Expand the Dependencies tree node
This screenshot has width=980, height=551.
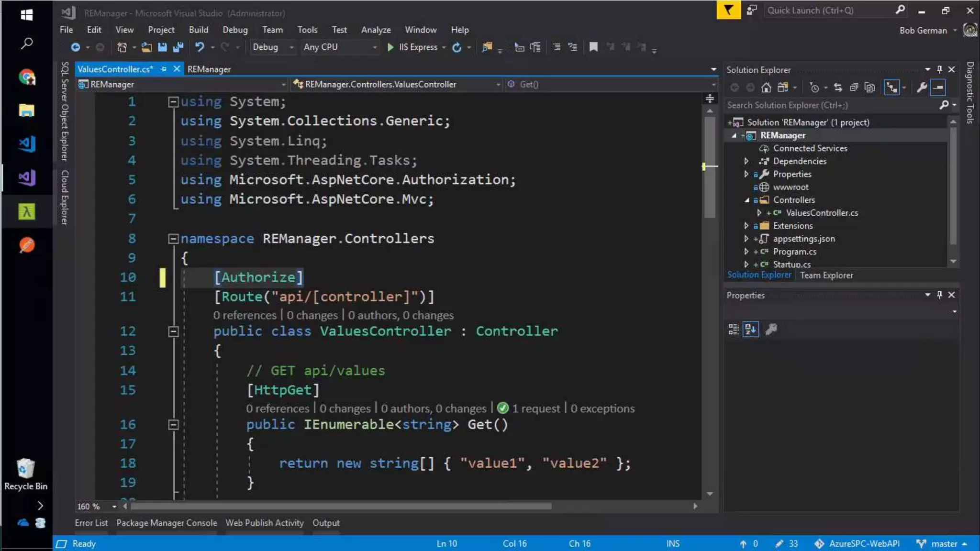coord(746,161)
